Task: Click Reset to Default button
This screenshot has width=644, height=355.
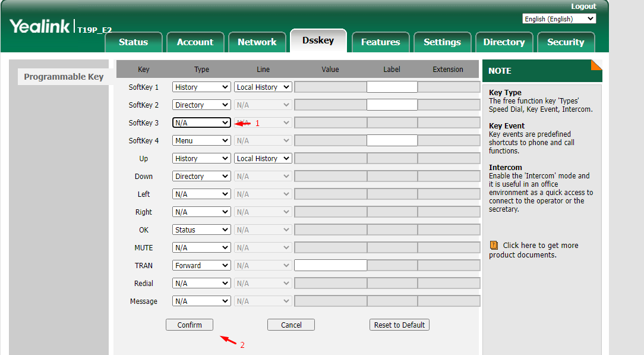Action: coord(399,325)
